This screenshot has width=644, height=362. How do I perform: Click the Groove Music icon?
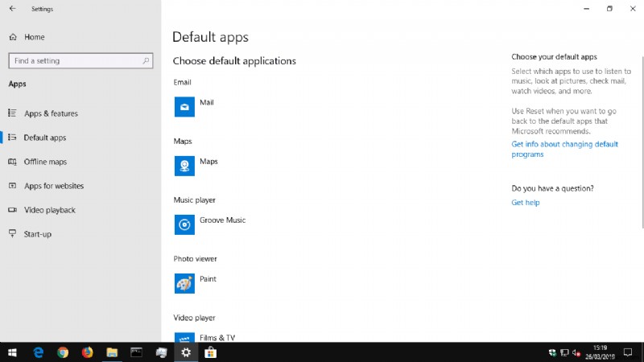click(x=184, y=224)
